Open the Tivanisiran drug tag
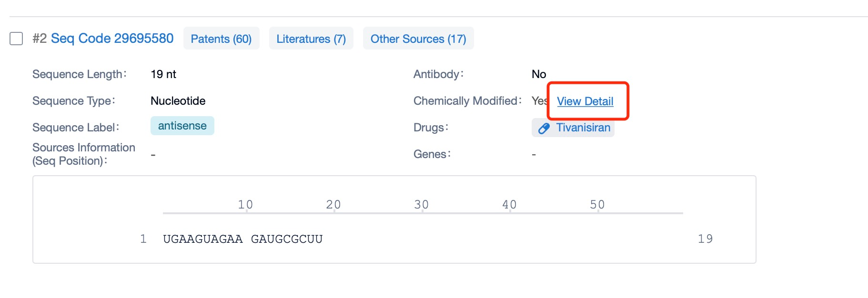868x298 pixels. click(583, 128)
